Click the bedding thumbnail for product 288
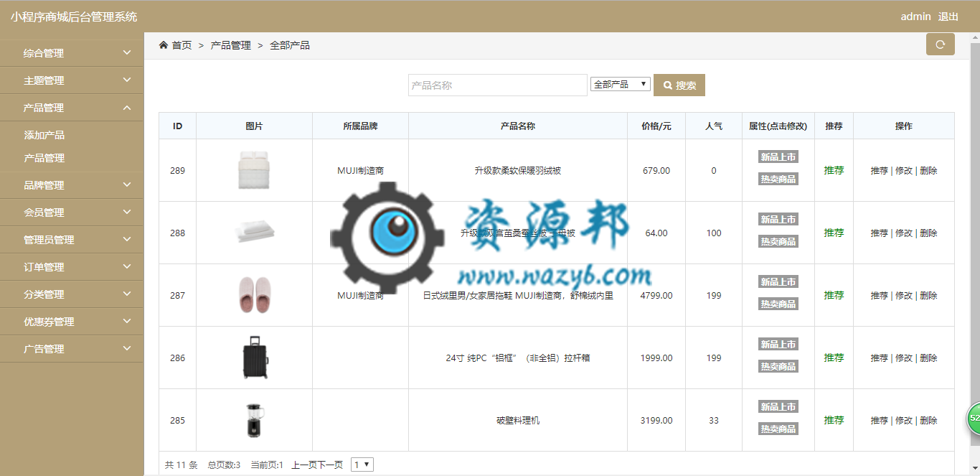This screenshot has height=476, width=980. coord(255,232)
